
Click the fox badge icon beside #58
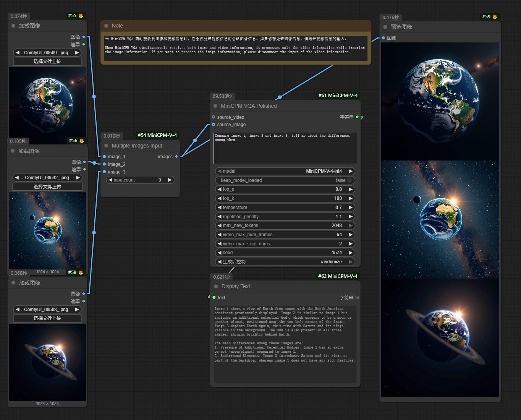[81, 272]
